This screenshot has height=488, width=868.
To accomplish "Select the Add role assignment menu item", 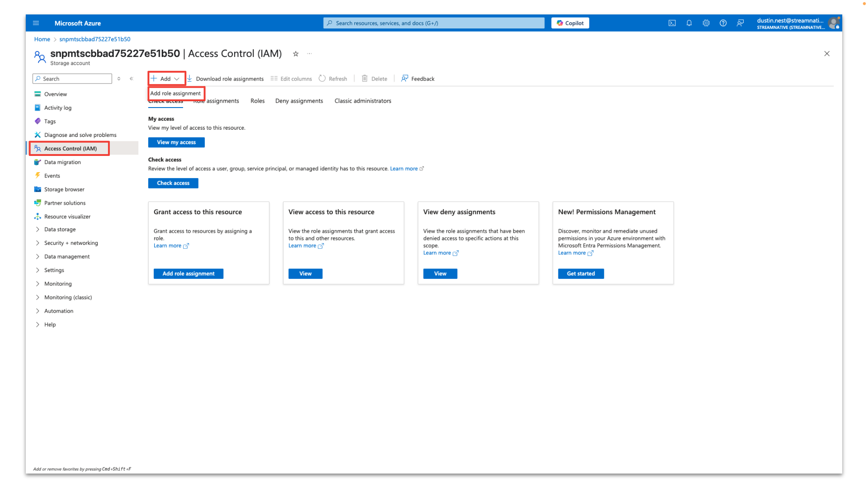I will [175, 94].
